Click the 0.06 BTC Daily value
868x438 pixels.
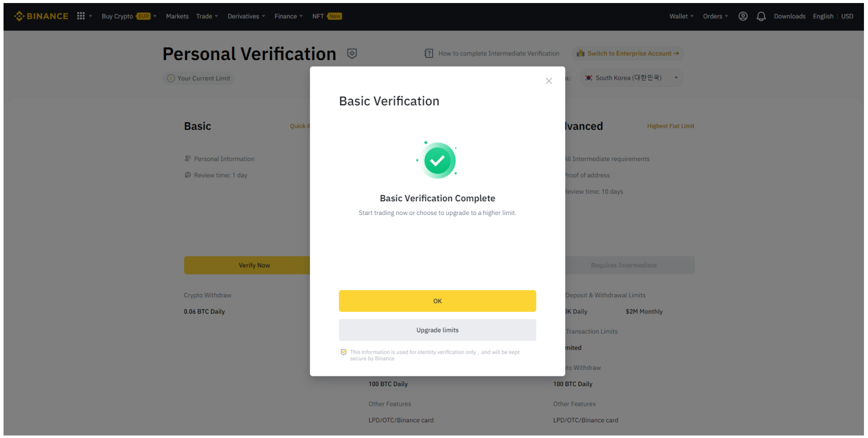click(205, 312)
